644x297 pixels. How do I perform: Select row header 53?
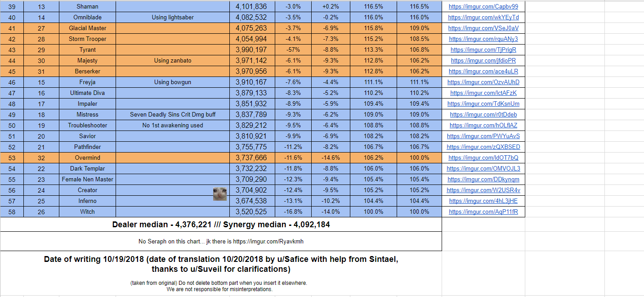pos(12,158)
